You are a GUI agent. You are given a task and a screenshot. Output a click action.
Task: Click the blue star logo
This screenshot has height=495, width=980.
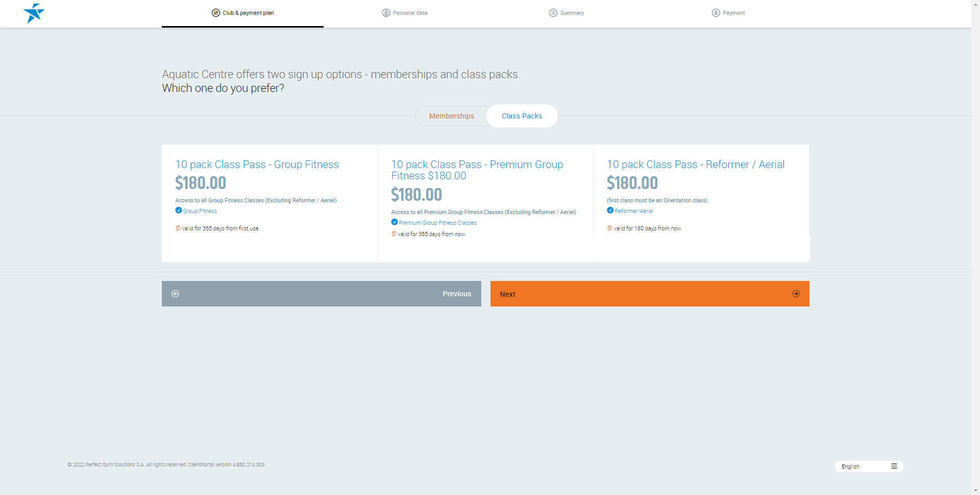tap(34, 13)
